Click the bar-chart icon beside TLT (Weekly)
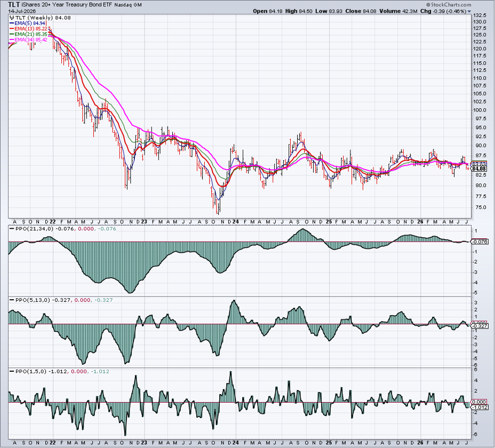Viewport: 495px width, 448px height. click(x=12, y=18)
